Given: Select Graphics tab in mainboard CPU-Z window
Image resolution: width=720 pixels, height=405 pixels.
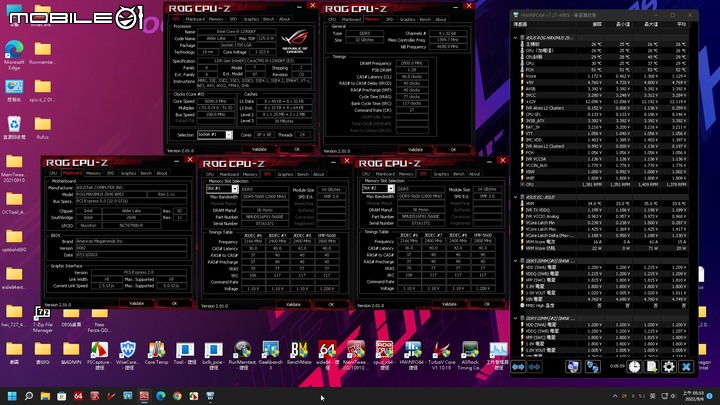Looking at the screenshot, I should (128, 173).
